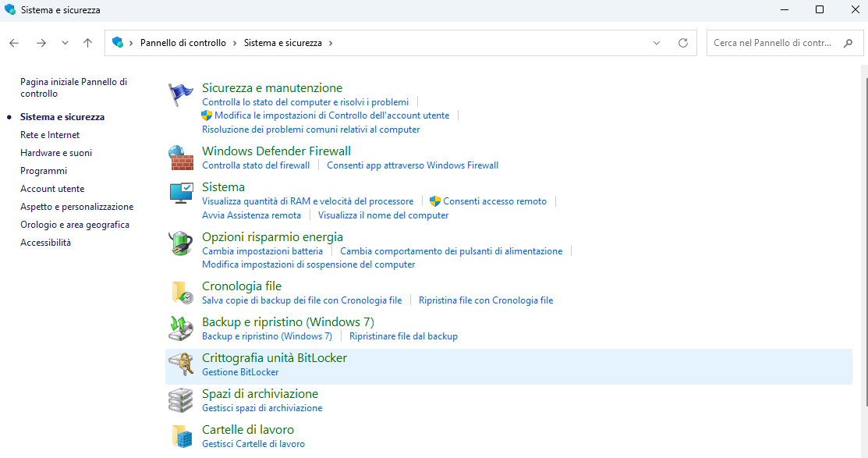Select Programmi in sidebar
Screen dimensions: 868x458
[x=44, y=171]
